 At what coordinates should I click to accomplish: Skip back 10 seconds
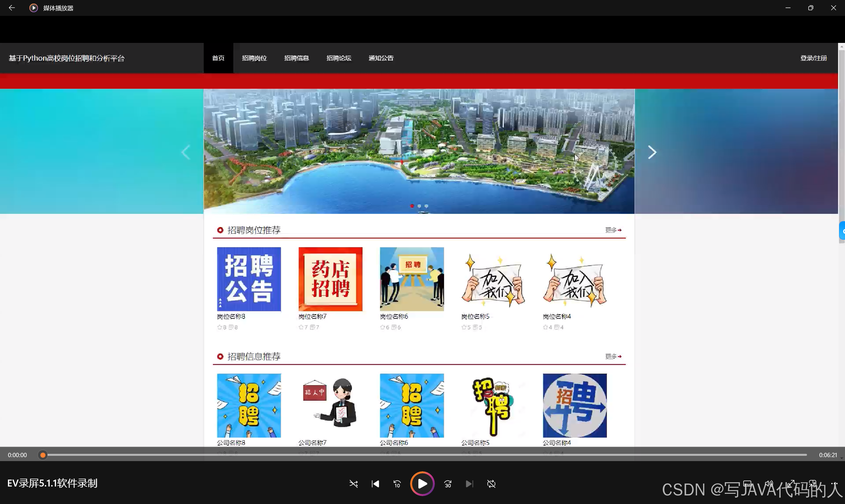click(397, 484)
